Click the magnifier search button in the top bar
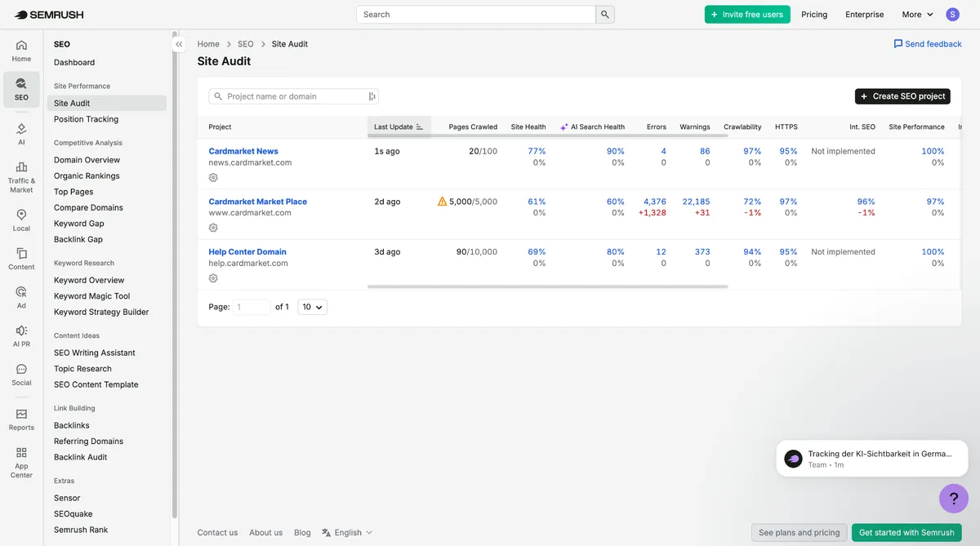Viewport: 980px width, 546px height. point(605,15)
